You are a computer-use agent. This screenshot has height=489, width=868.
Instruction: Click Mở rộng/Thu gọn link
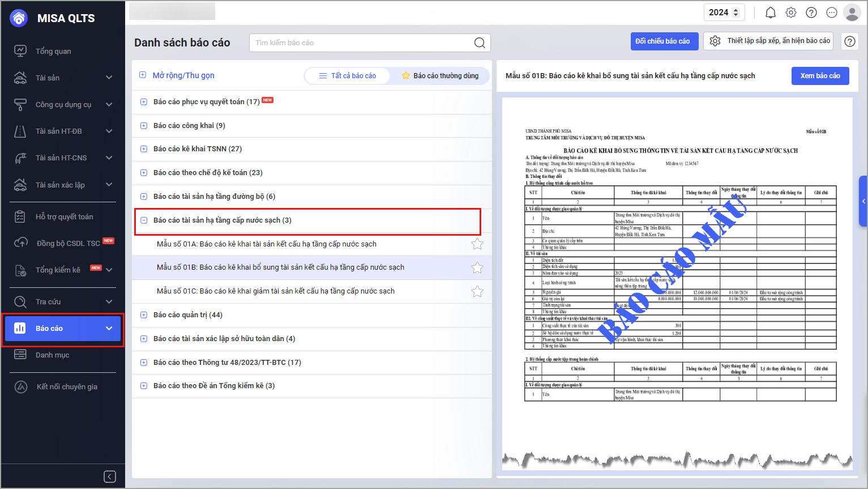183,75
